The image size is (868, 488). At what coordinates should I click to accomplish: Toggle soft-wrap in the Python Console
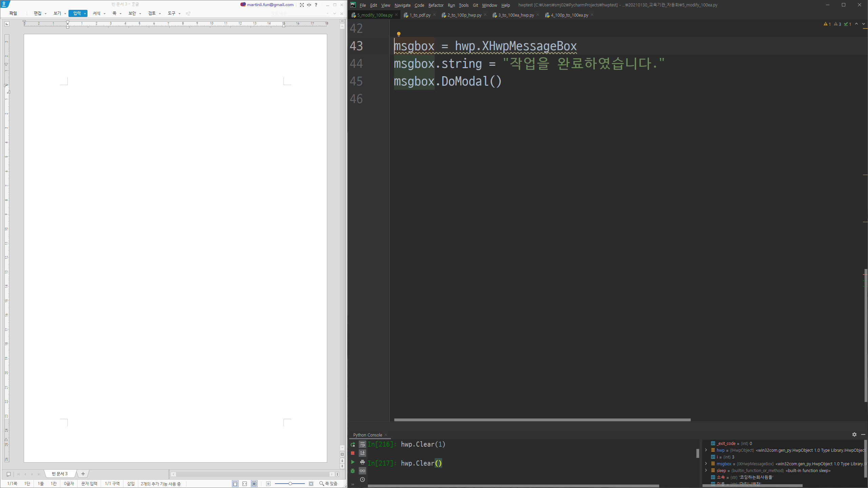pos(362,444)
